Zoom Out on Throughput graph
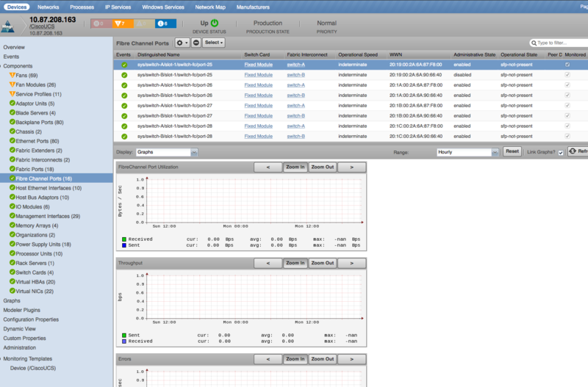Screen dimensions: 588x387 (x=322, y=263)
